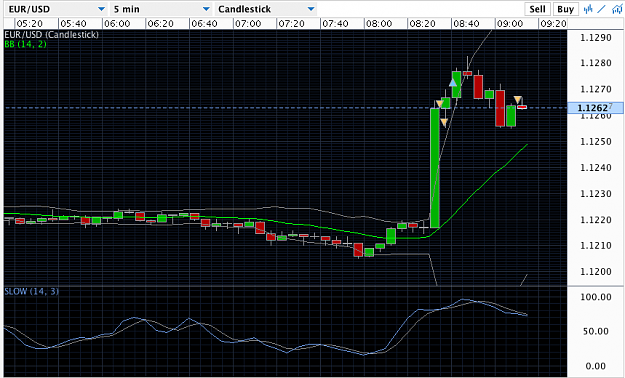Click the 100.00 stochastic scale label
The height and width of the screenshot is (378, 625).
pyautogui.click(x=596, y=297)
